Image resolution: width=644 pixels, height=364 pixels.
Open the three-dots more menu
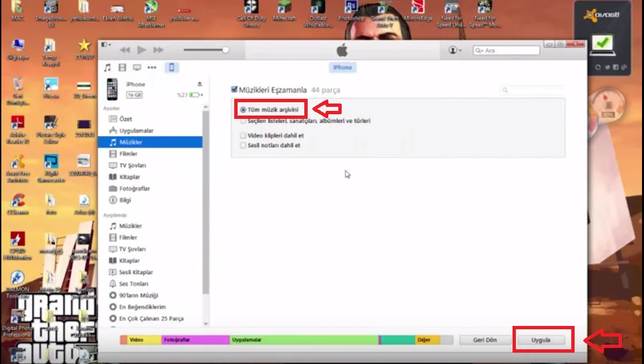(x=152, y=67)
